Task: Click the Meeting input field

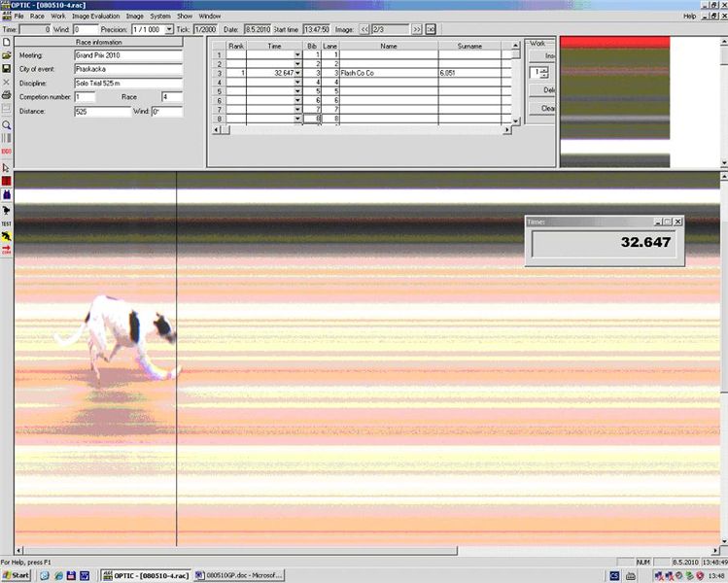Action: click(128, 55)
